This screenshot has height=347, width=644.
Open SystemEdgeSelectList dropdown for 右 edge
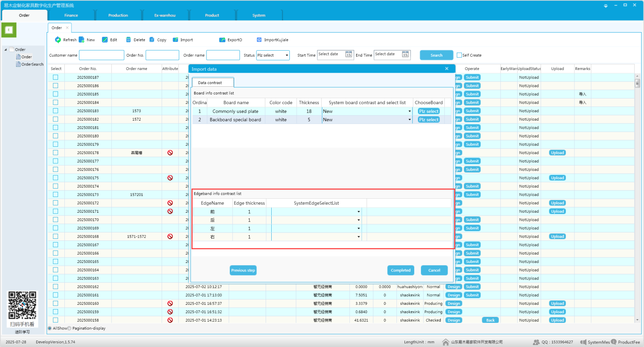click(359, 237)
